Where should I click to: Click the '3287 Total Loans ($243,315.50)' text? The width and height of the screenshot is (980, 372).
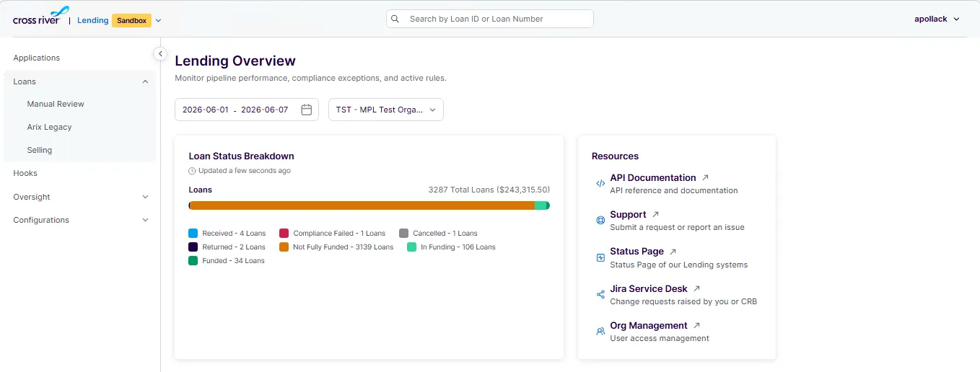pos(489,190)
